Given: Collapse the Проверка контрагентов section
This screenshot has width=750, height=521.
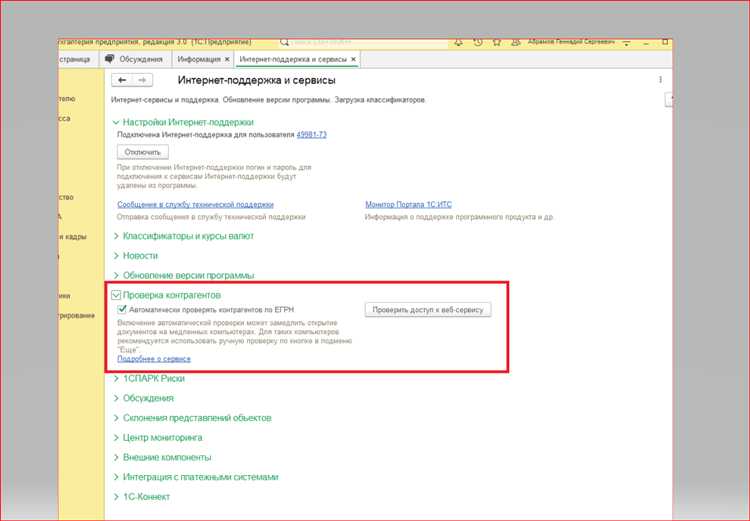Looking at the screenshot, I should pos(117,295).
